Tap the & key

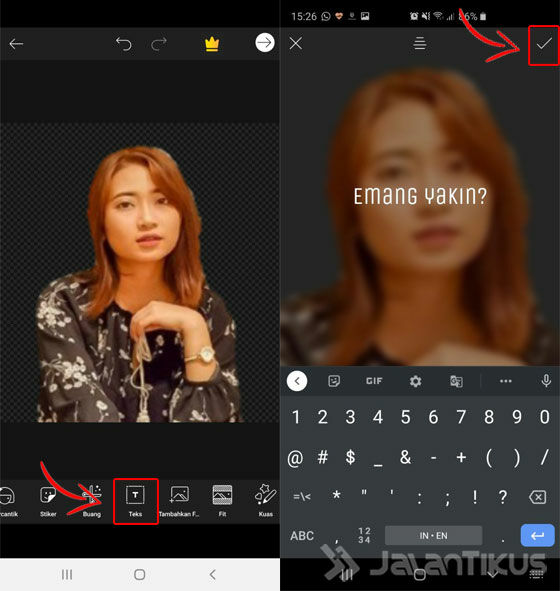405,458
